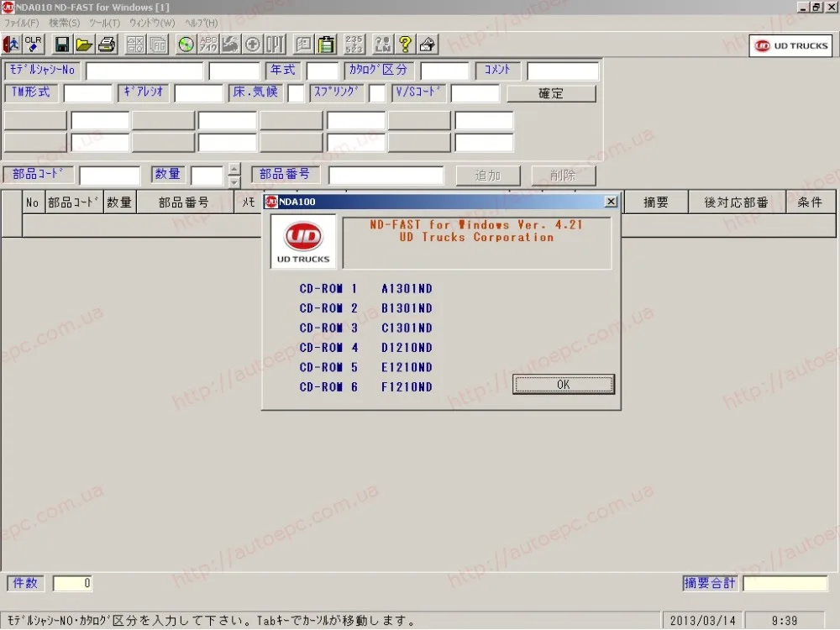Click the grayed question LW icon

tap(383, 45)
